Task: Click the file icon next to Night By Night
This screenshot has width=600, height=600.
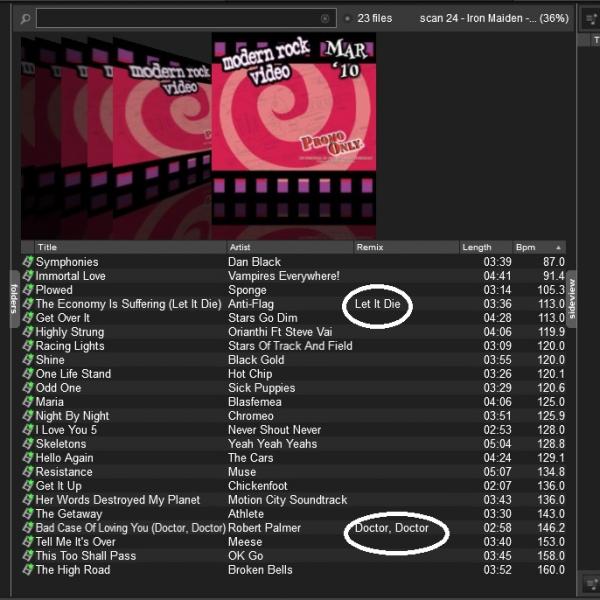Action: [x=28, y=416]
